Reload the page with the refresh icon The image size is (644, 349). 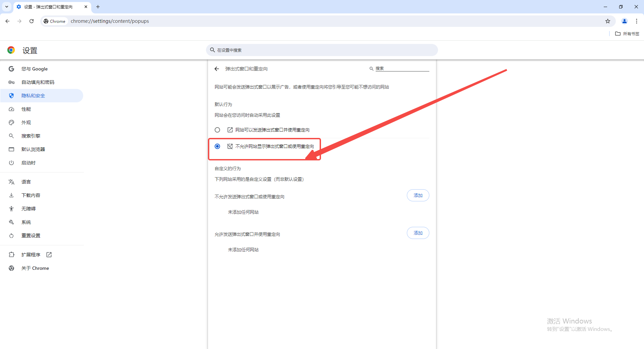tap(32, 21)
